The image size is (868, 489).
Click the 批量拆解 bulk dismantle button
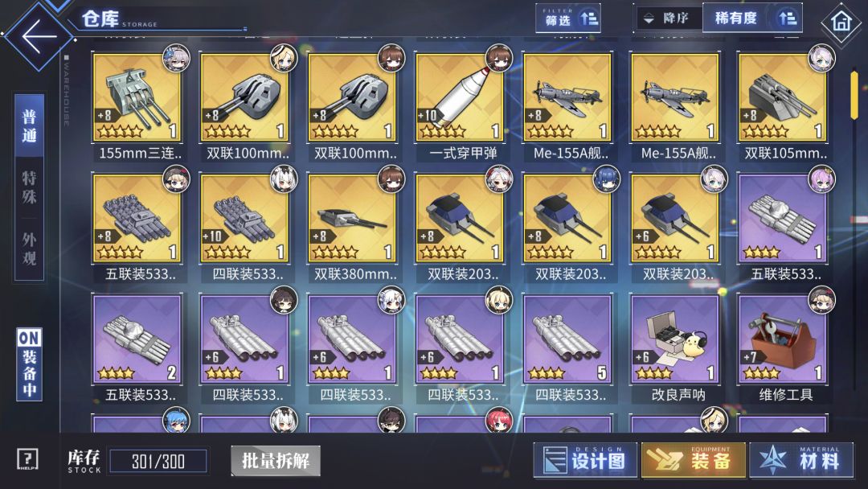[x=276, y=460]
